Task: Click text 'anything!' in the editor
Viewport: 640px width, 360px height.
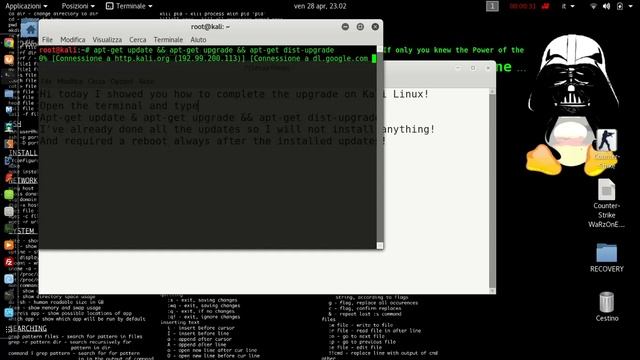Action: click(408, 129)
